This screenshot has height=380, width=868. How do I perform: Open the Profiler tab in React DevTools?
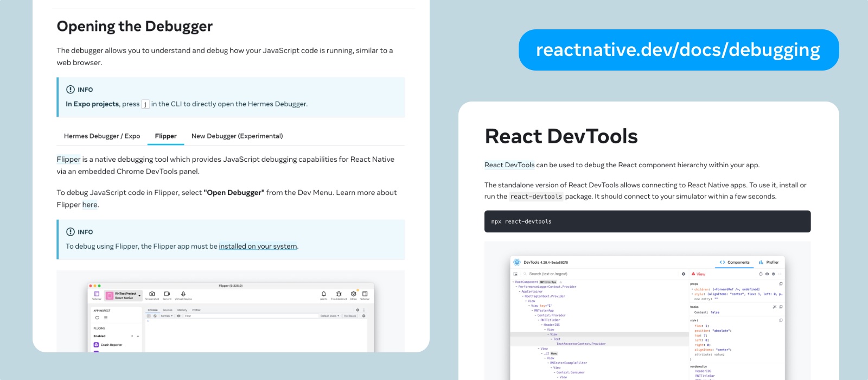[x=769, y=262]
